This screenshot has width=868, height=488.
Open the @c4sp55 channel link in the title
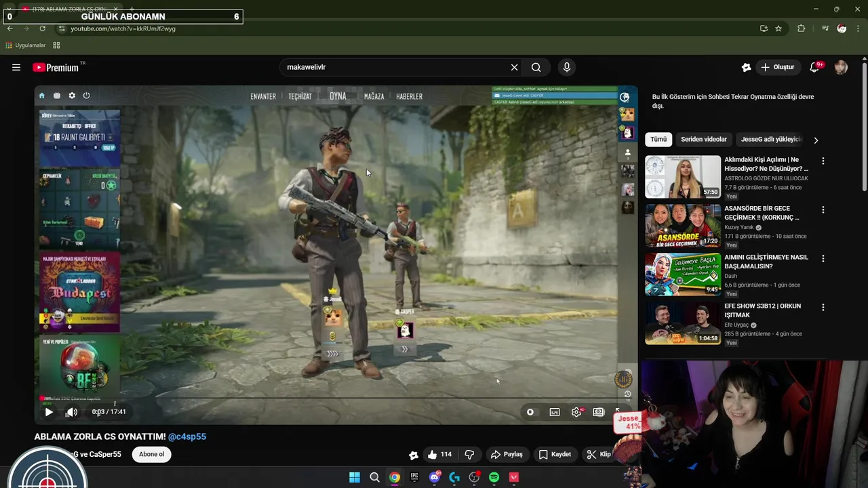pyautogui.click(x=187, y=436)
